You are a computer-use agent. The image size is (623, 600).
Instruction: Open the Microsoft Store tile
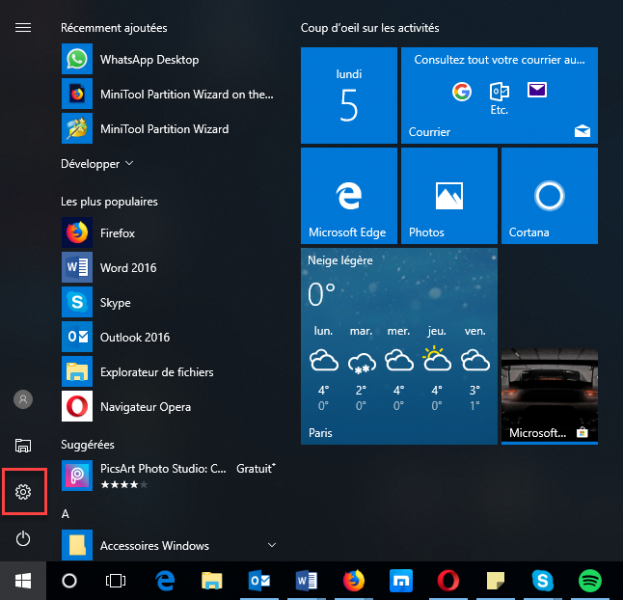tap(549, 396)
